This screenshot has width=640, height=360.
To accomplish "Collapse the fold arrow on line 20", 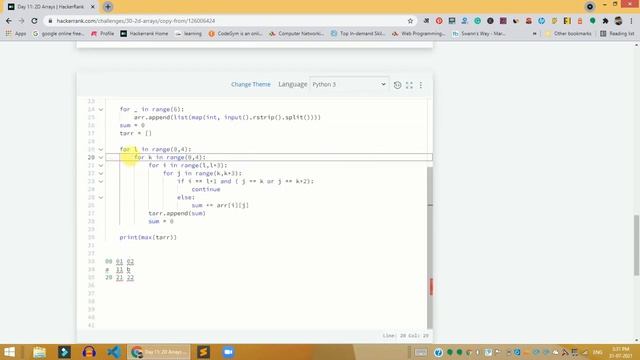I will coord(101,158).
